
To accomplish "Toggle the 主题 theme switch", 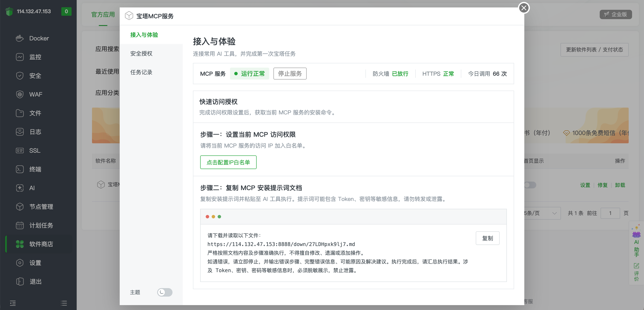I will tap(165, 292).
